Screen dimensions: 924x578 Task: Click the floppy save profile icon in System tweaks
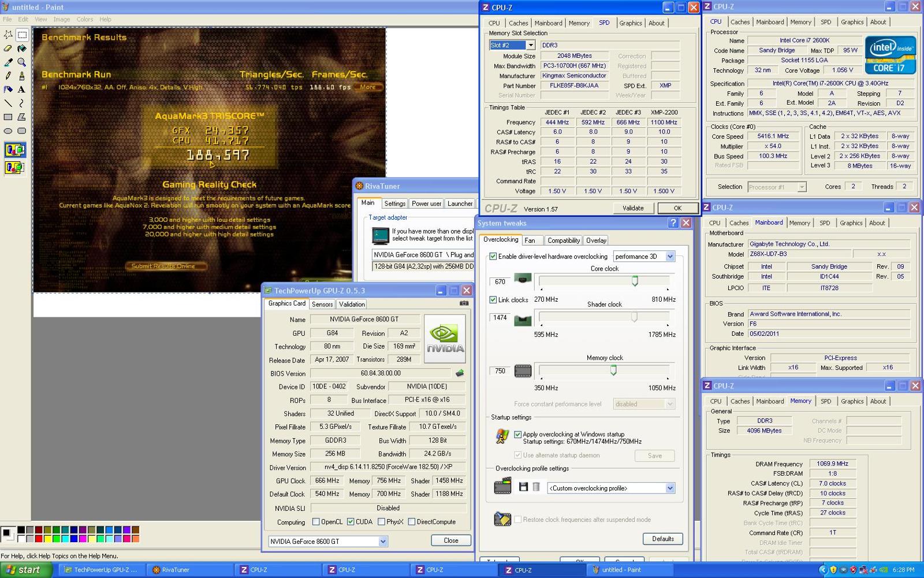pyautogui.click(x=523, y=487)
